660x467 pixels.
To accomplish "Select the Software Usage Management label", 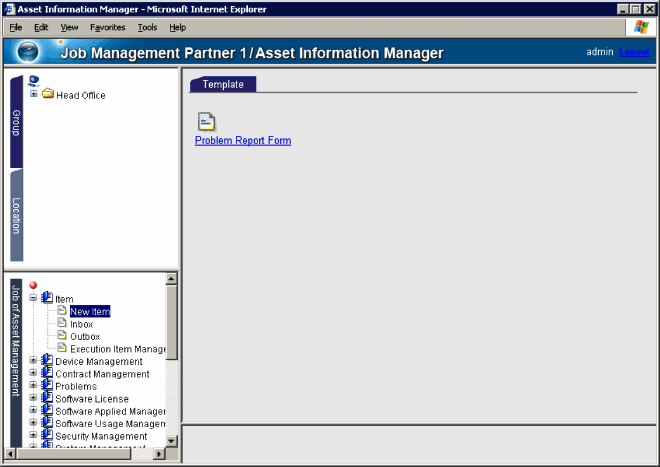I will (x=110, y=424).
